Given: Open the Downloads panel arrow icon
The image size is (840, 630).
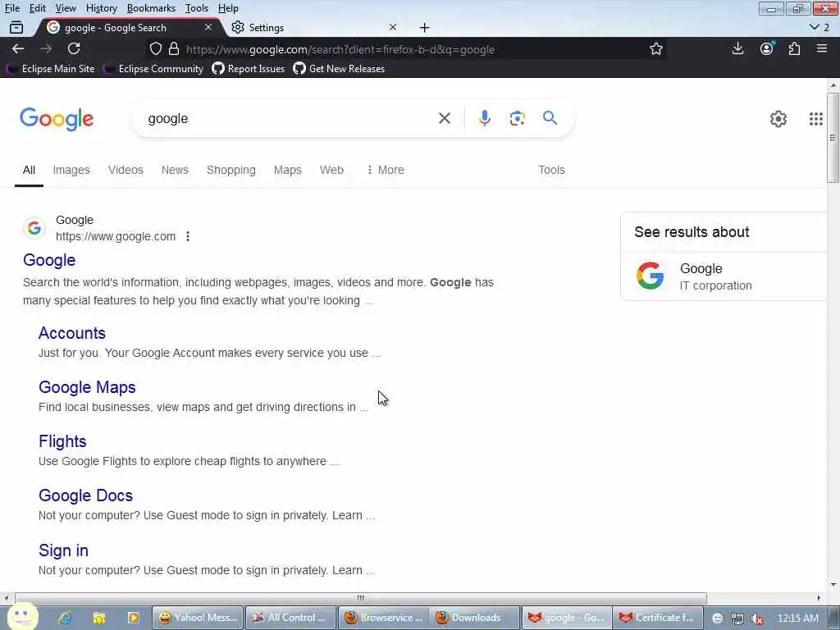Looking at the screenshot, I should coord(737,48).
